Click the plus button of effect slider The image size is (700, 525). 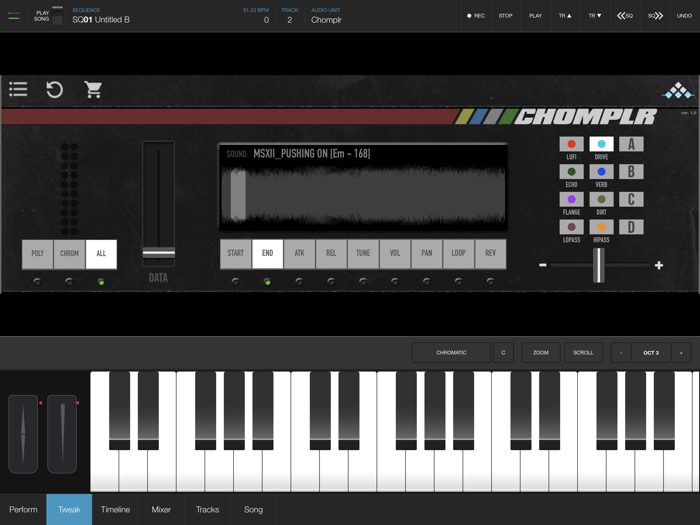(x=659, y=265)
